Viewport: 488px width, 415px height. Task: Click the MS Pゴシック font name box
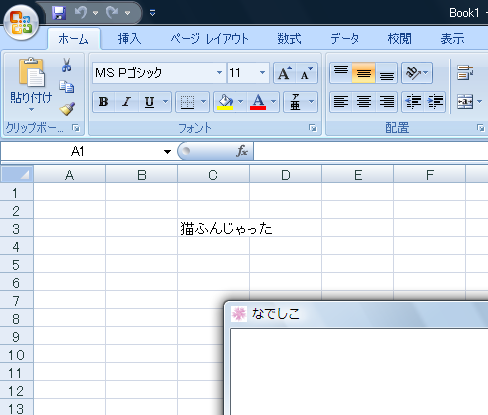154,73
